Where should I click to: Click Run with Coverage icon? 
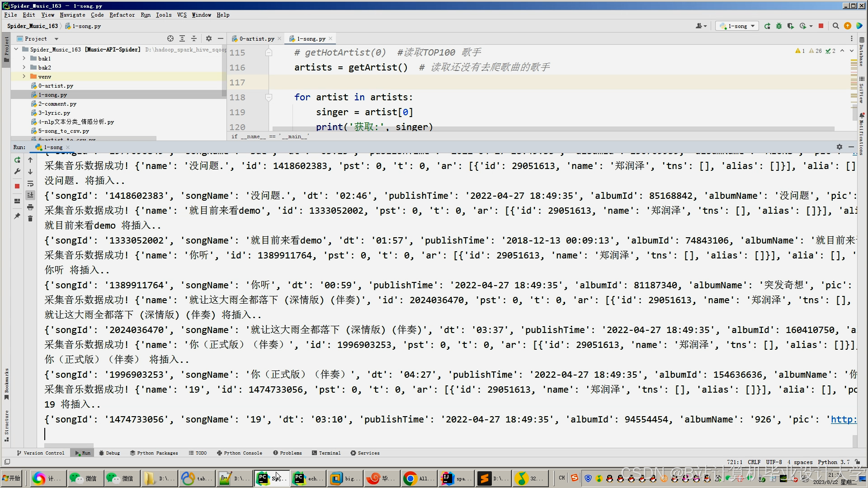(790, 26)
